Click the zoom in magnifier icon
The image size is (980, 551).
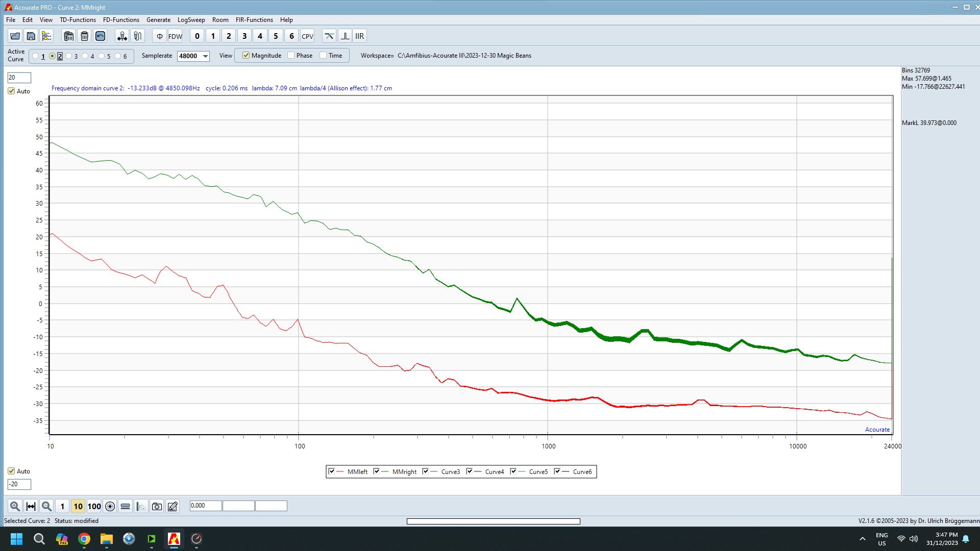coord(15,506)
